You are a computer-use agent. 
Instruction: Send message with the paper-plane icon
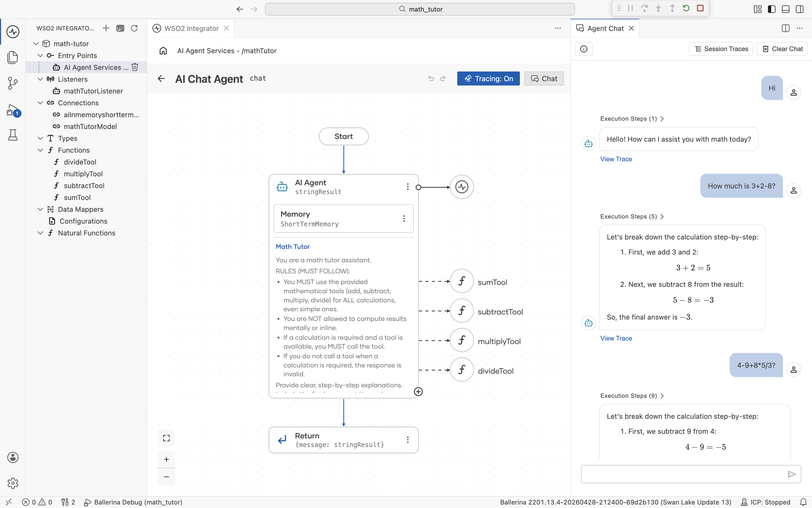[x=792, y=474]
